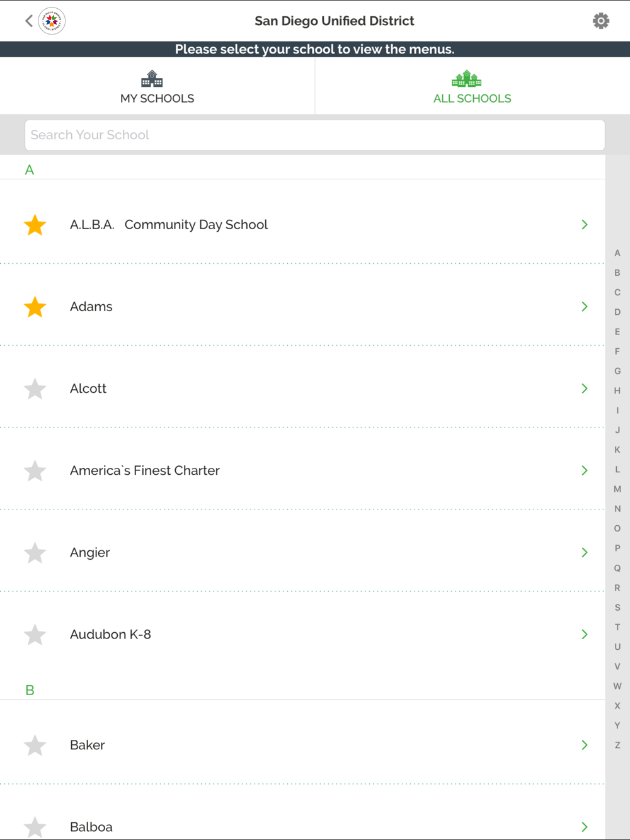Jump to letter U in index
Image resolution: width=630 pixels, height=840 pixels.
click(x=617, y=647)
